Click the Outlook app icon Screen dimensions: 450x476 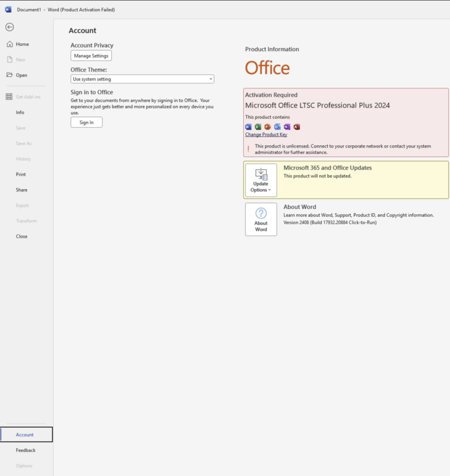(277, 126)
